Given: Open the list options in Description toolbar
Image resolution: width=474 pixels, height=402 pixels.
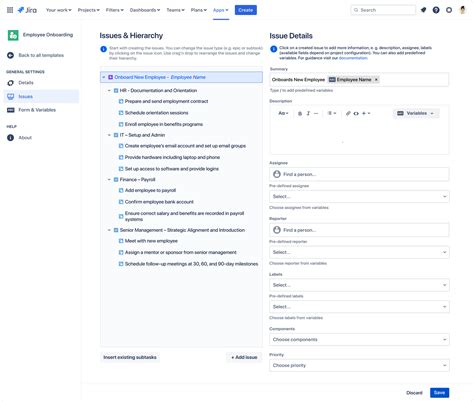Looking at the screenshot, I should (x=332, y=113).
